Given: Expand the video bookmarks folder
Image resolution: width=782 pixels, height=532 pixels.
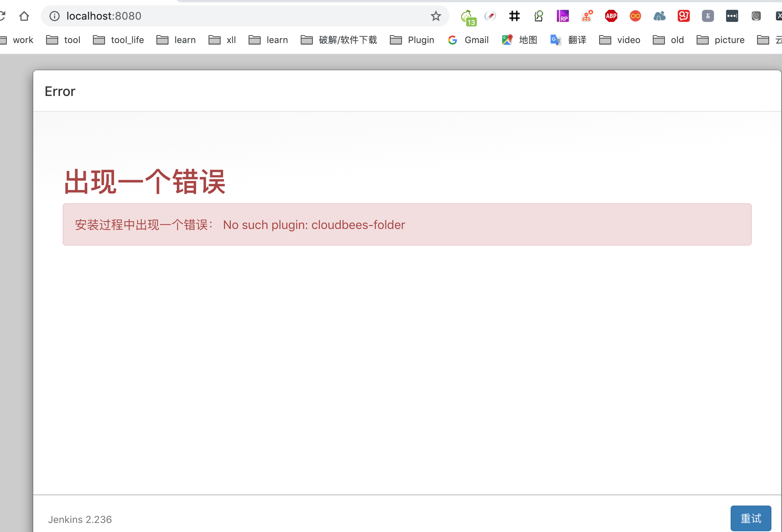Looking at the screenshot, I should [x=620, y=40].
